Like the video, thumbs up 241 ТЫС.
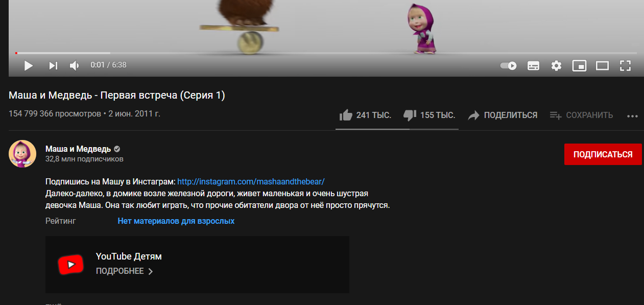This screenshot has height=305, width=644. click(365, 115)
